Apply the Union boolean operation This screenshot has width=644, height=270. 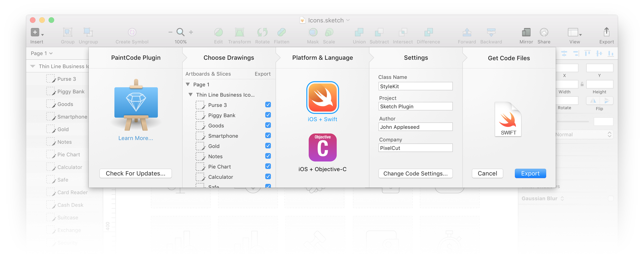pos(359,32)
